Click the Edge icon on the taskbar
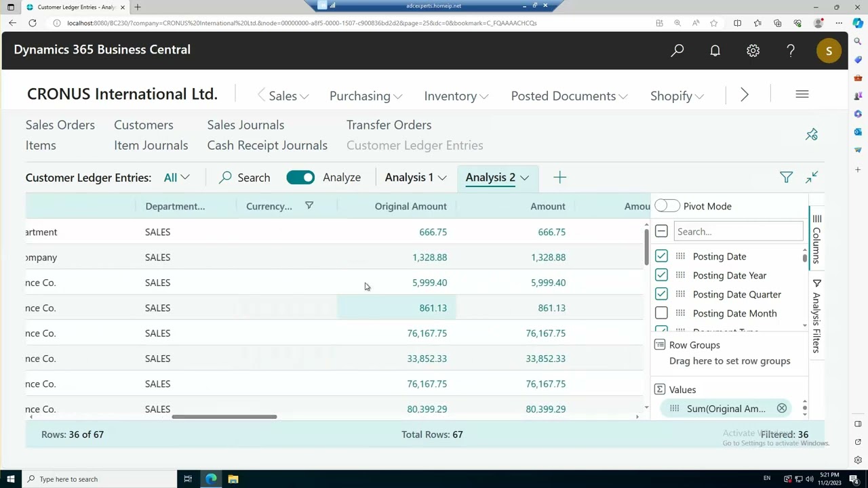This screenshot has width=868, height=488. click(211, 479)
